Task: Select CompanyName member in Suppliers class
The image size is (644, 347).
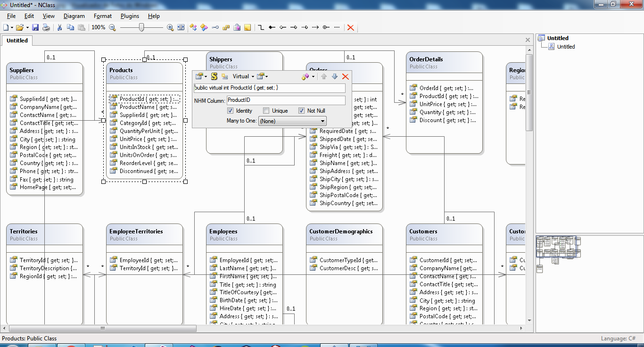Action: (43, 107)
